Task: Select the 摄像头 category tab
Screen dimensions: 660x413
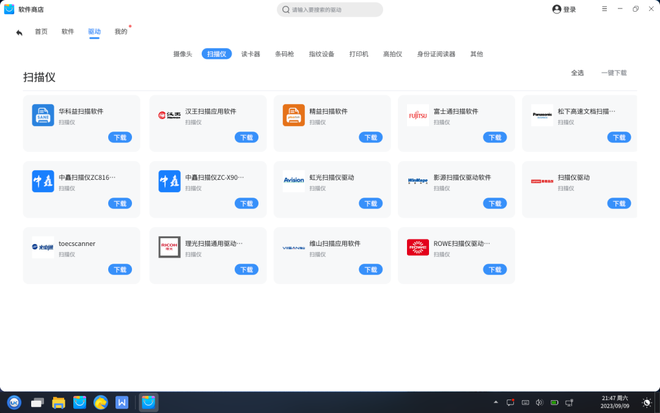Action: coord(183,54)
